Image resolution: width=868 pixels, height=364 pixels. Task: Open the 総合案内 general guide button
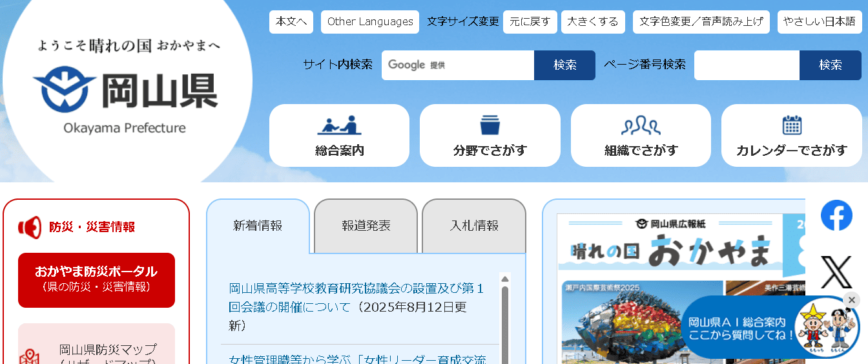pos(339,136)
